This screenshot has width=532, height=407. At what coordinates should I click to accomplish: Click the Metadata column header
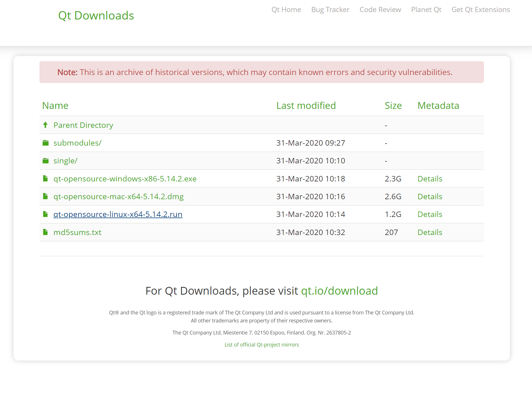click(x=438, y=105)
